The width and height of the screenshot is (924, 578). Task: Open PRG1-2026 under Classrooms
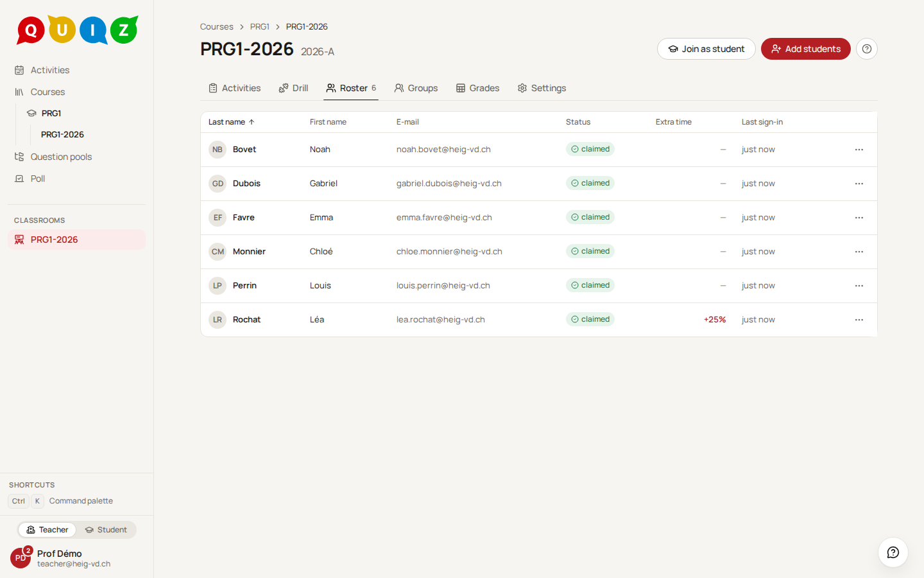[x=77, y=240]
